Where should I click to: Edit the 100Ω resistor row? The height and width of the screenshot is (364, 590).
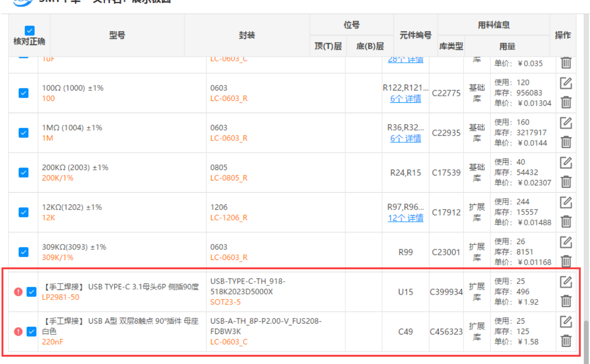point(565,83)
